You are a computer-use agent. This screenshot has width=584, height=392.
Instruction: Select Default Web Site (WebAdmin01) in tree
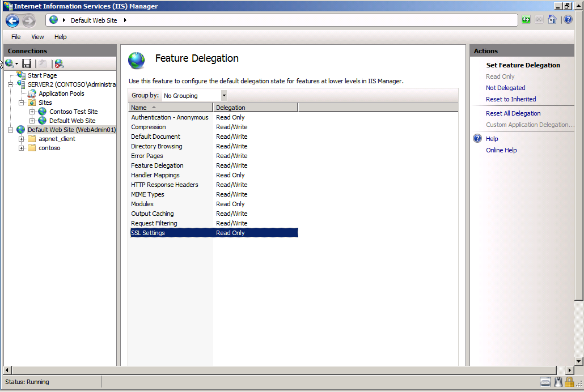tap(71, 130)
